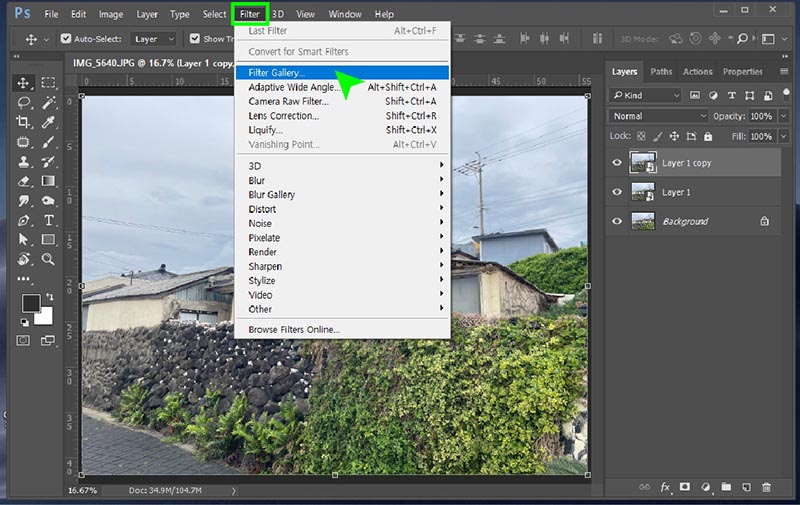Delete layer with the trash icon
The image size is (800, 505).
(766, 487)
